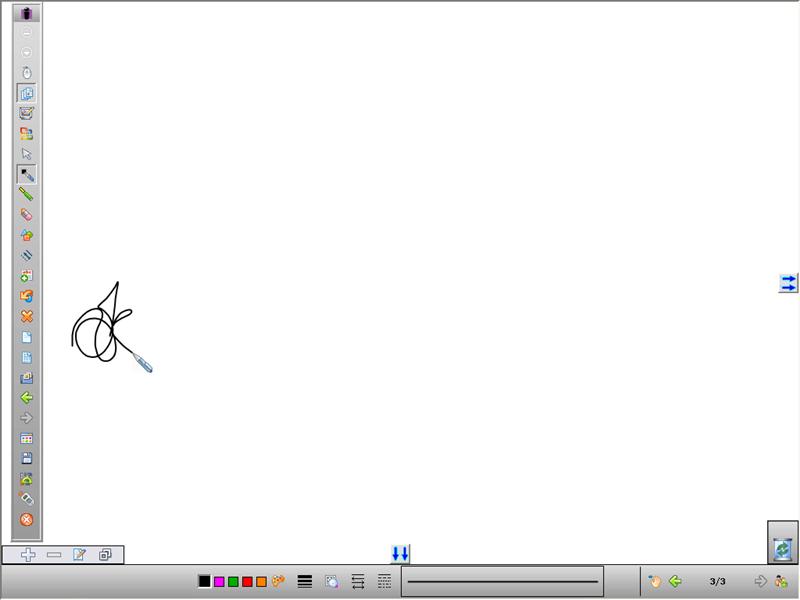Open the colorful Office-style windows icon
800x600 pixels.
[27, 134]
